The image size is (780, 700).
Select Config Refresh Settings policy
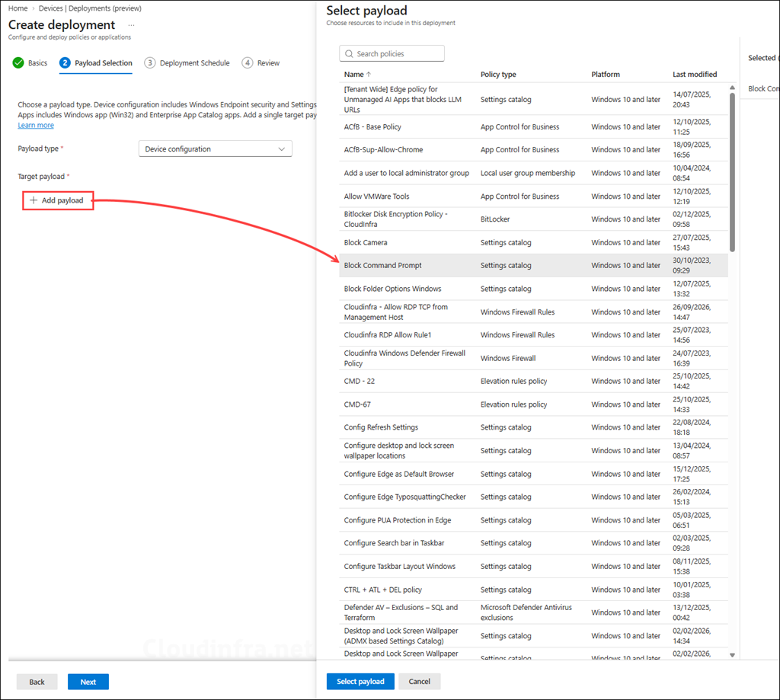[533, 427]
